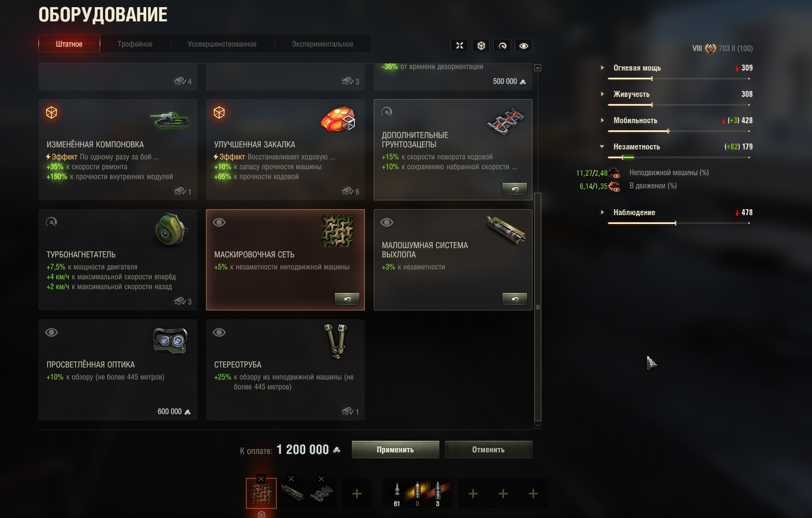Toggle the firepower category filter
812x518 pixels.
pyautogui.click(x=460, y=45)
